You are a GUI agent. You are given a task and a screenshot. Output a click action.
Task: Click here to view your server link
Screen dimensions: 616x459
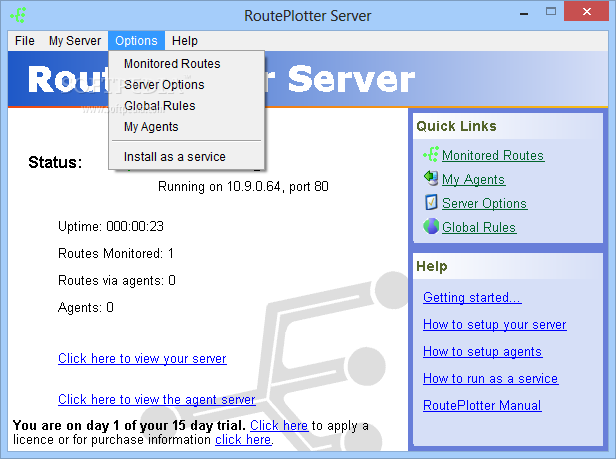pyautogui.click(x=142, y=358)
